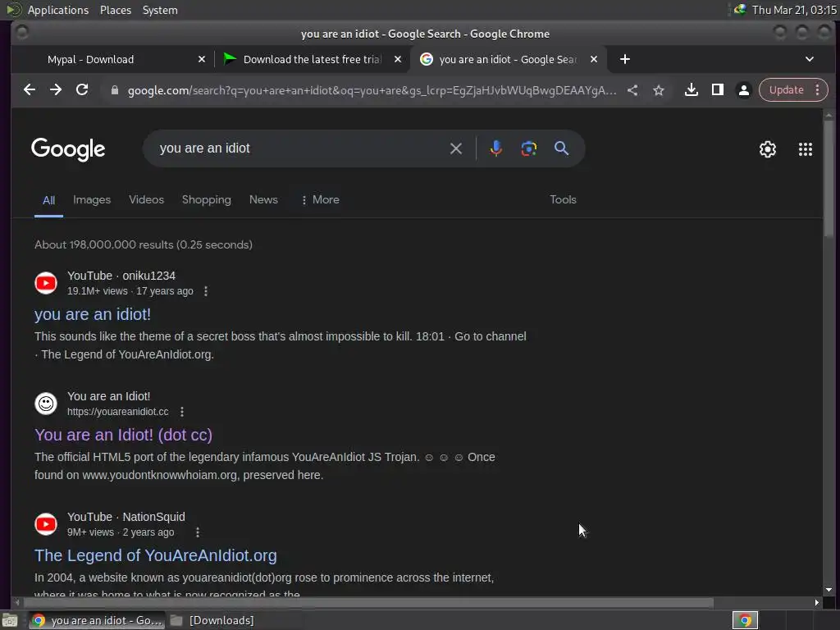
Task: Click "19.1M+ views · 17 years ago" text
Action: pos(130,291)
